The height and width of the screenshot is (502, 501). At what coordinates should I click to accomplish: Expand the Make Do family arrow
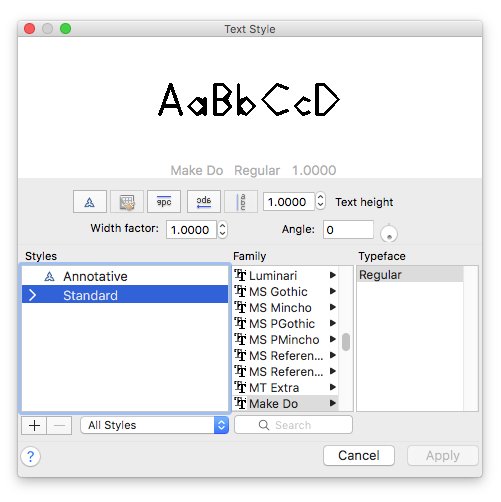click(x=332, y=403)
